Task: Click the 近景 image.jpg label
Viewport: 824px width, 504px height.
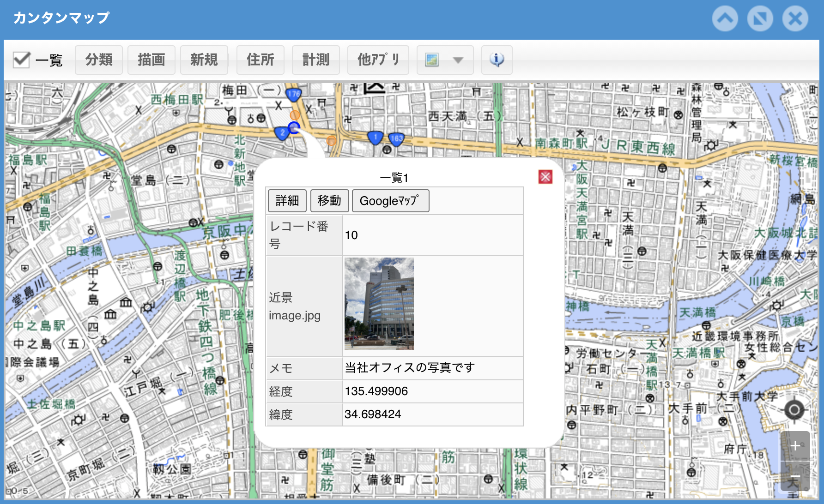Action: click(295, 306)
